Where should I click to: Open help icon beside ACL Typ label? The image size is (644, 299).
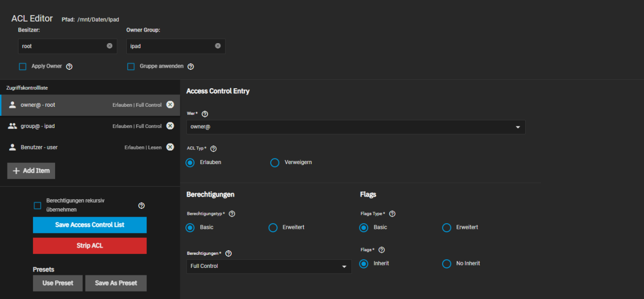click(213, 149)
